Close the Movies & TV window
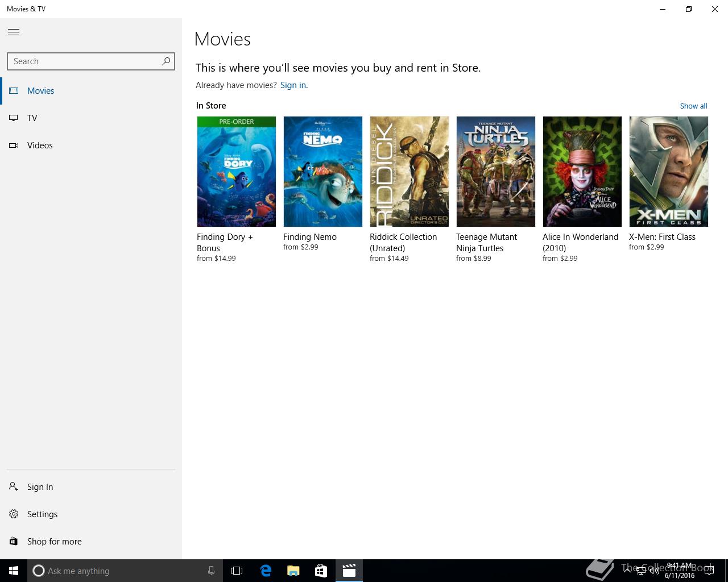 pyautogui.click(x=715, y=9)
